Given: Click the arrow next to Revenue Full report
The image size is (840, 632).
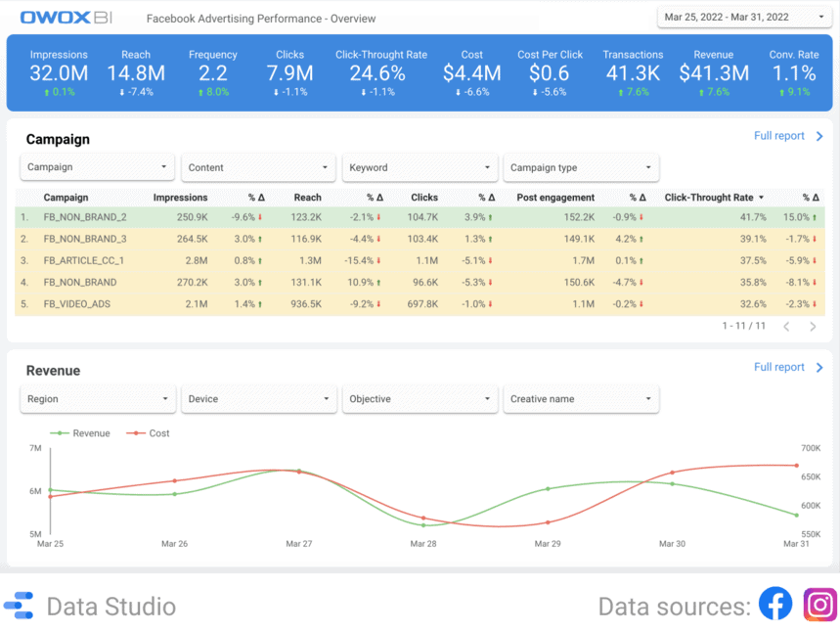Looking at the screenshot, I should click(819, 368).
